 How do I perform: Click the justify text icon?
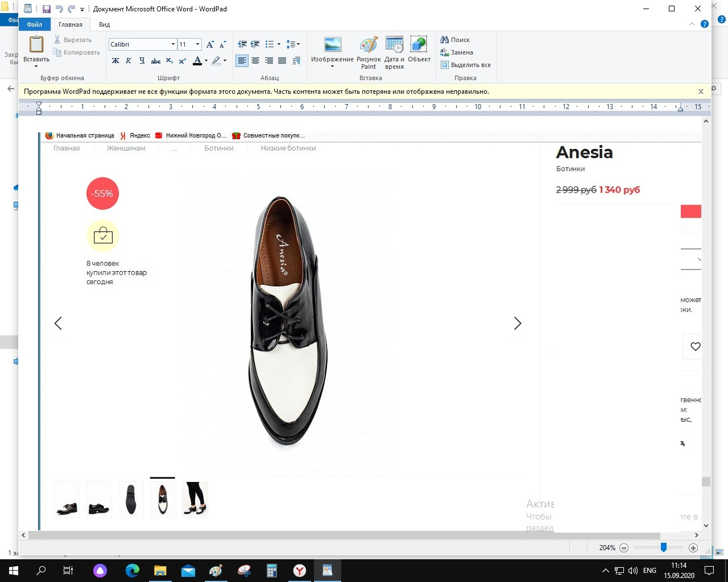click(282, 61)
